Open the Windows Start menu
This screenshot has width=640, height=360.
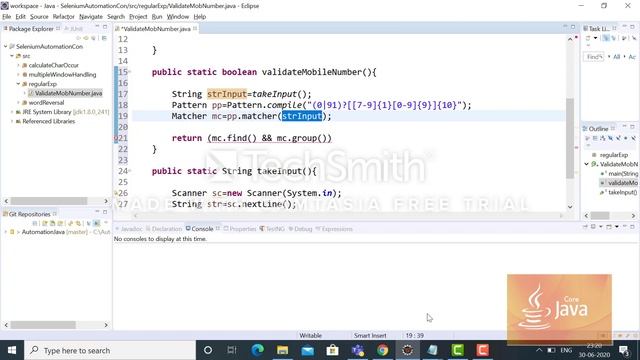12,350
